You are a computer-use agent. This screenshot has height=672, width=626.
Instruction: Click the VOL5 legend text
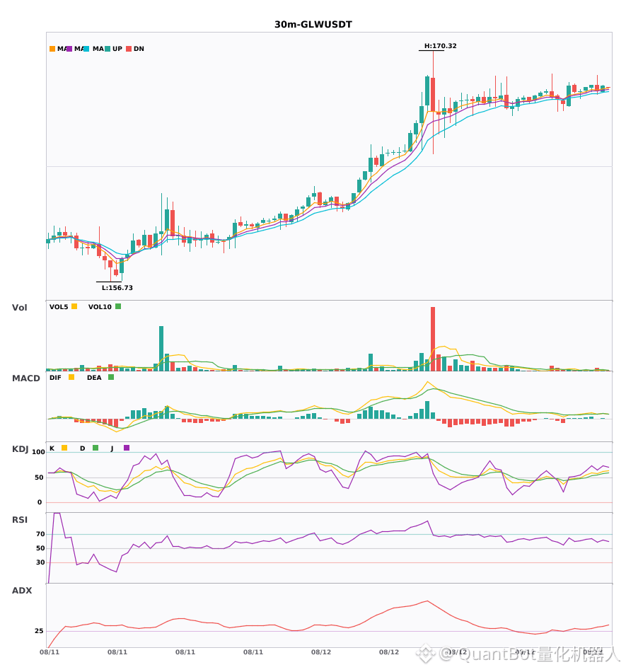(x=59, y=307)
